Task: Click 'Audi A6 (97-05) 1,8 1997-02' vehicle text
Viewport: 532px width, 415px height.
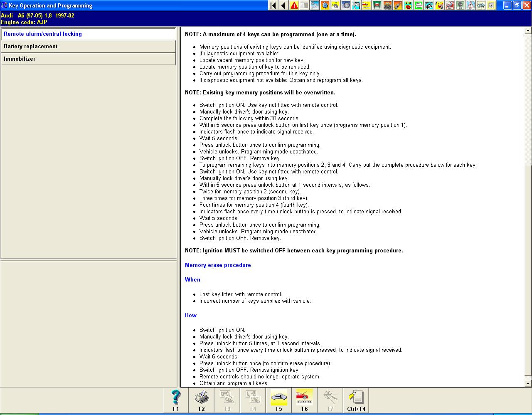Action: point(38,16)
